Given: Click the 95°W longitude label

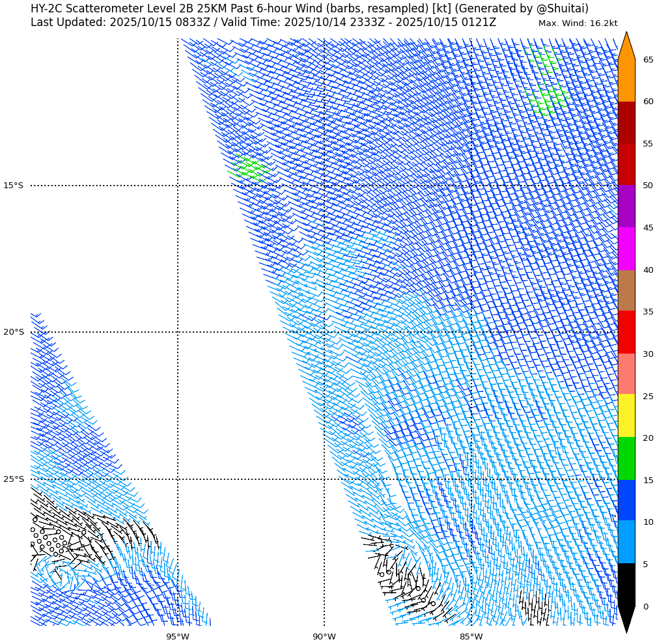Looking at the screenshot, I should click(178, 637).
